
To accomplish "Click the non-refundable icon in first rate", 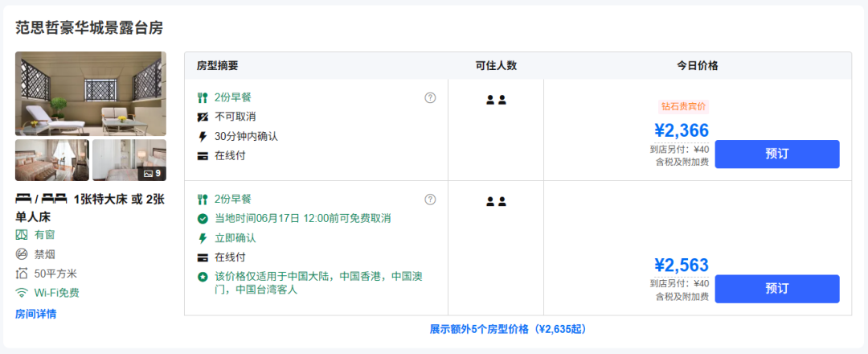I will 203,117.
